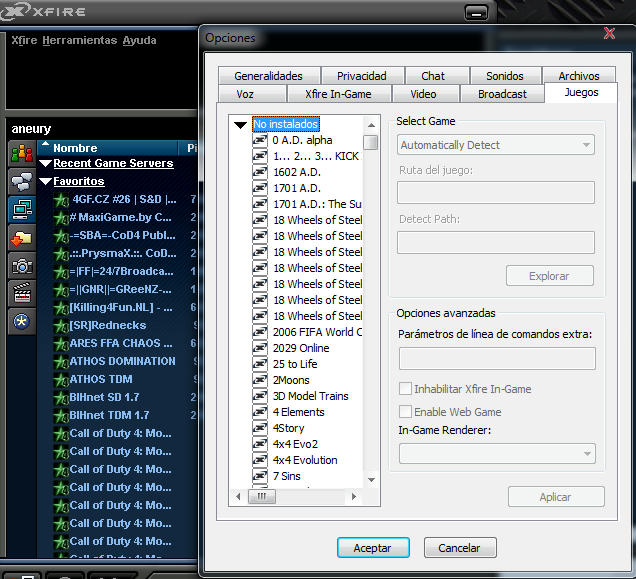636x579 pixels.
Task: Switch to the Broadcast tab
Action: (x=502, y=94)
